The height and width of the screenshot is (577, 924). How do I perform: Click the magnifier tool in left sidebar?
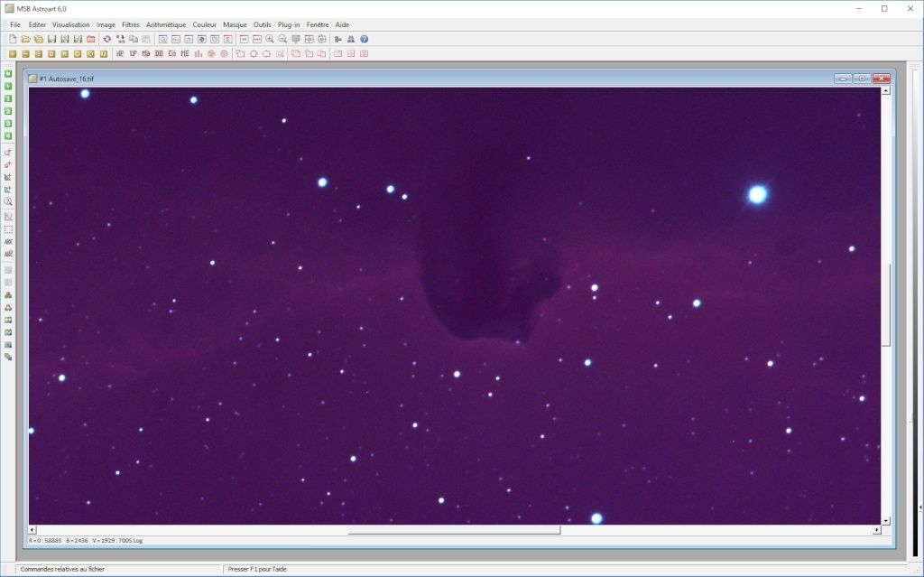pyautogui.click(x=8, y=201)
